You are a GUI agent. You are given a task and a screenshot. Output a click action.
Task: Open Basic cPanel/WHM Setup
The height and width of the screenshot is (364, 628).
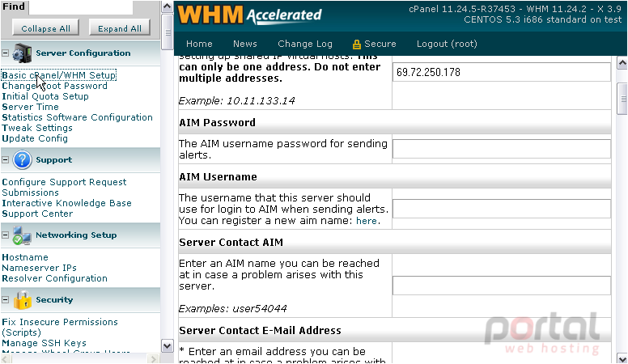[x=59, y=75]
